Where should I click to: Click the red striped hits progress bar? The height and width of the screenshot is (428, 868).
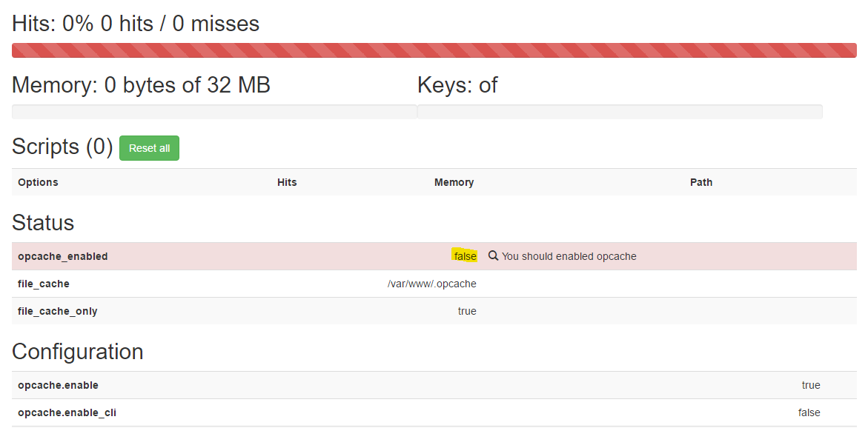(x=434, y=50)
